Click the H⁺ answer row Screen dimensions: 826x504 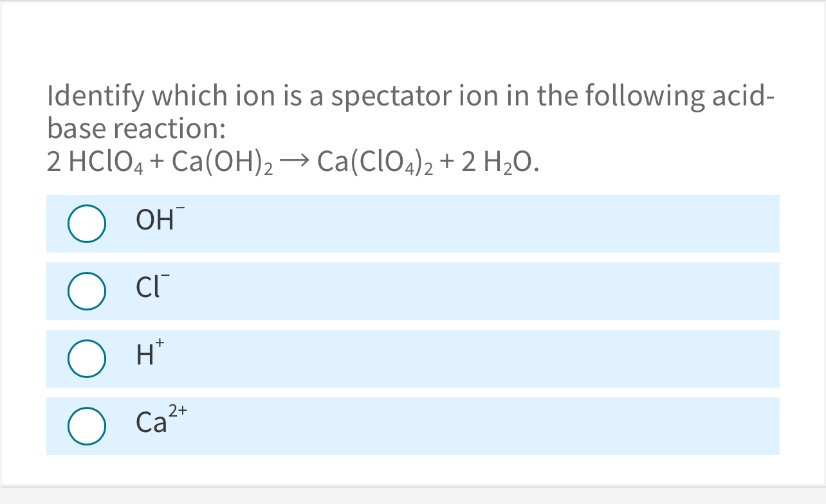(x=412, y=359)
